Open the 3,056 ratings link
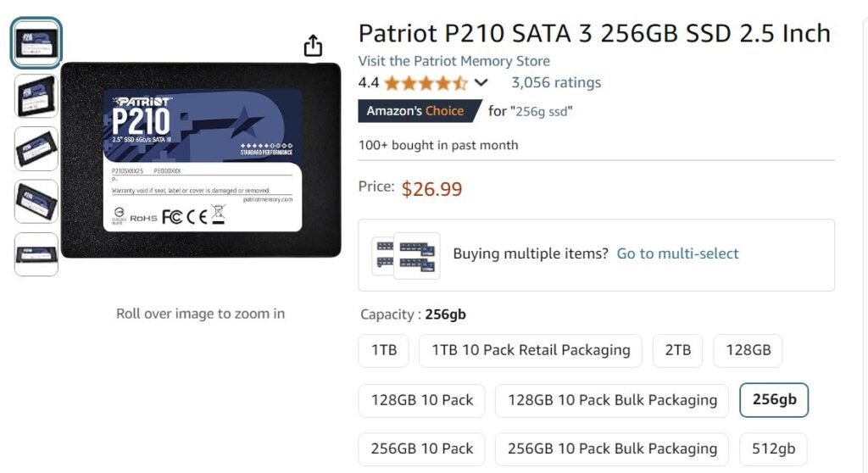Image resolution: width=868 pixels, height=473 pixels. coord(555,83)
